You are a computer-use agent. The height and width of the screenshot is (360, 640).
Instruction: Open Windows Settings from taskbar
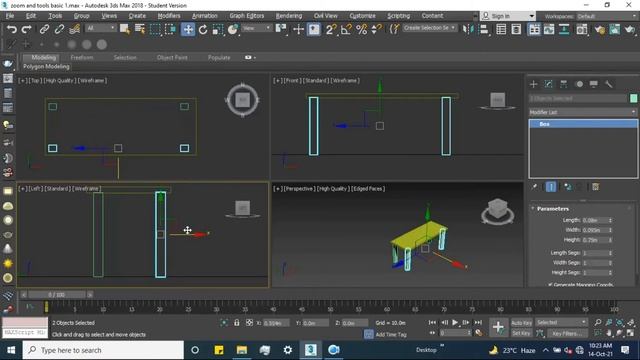(288, 350)
